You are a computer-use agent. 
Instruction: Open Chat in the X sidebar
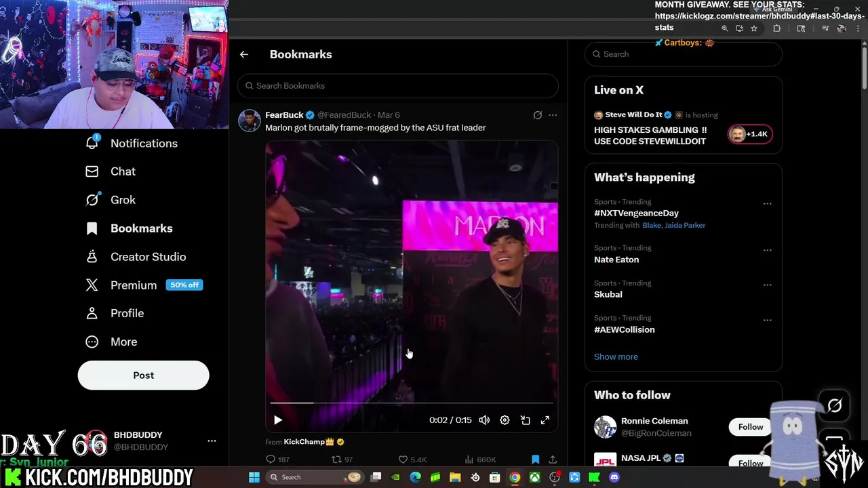click(x=111, y=171)
